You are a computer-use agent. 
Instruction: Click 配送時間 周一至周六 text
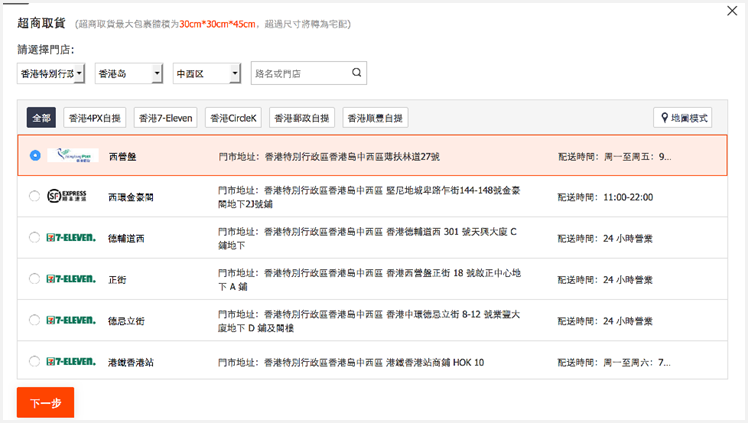[614, 362]
